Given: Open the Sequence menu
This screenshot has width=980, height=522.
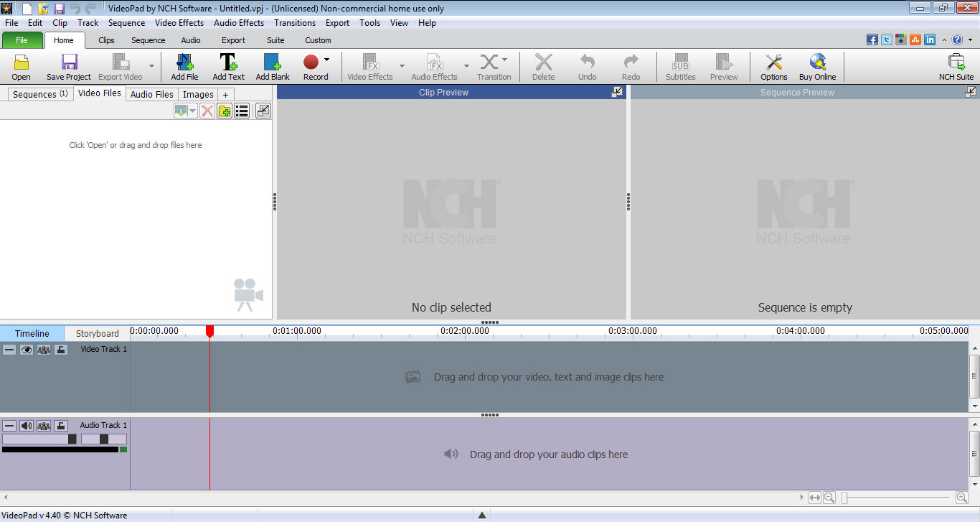Looking at the screenshot, I should coord(126,22).
